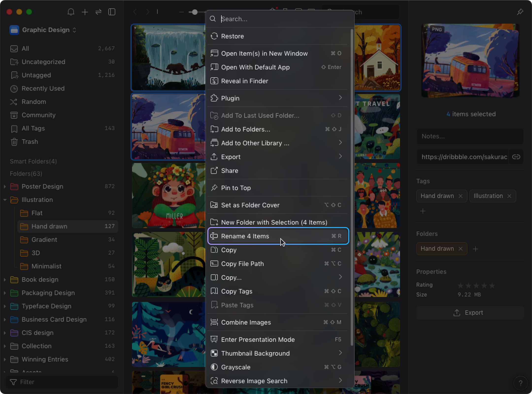The width and height of the screenshot is (532, 394).
Task: Click the Plugin submenu arrow
Action: (x=340, y=98)
